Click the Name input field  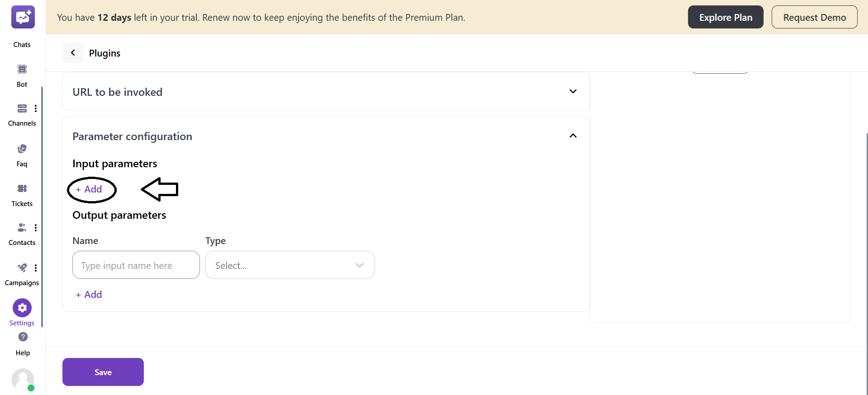click(135, 265)
